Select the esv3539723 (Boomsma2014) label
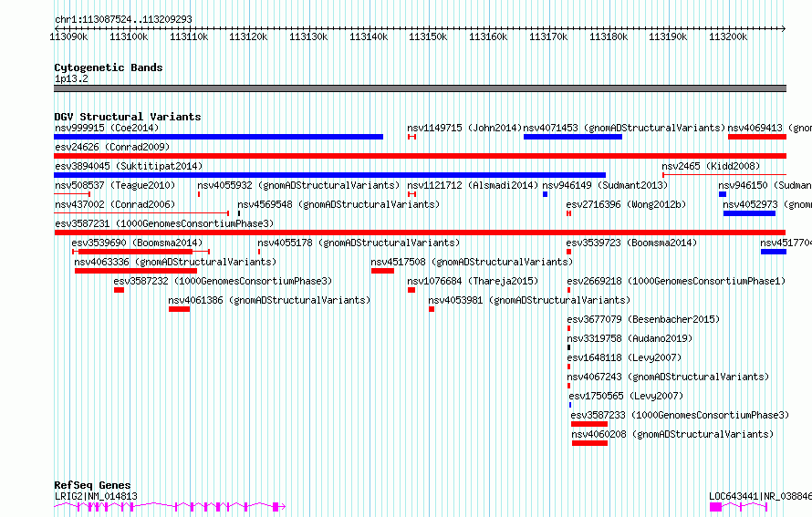Viewport: 812px width, 517px height. click(631, 243)
